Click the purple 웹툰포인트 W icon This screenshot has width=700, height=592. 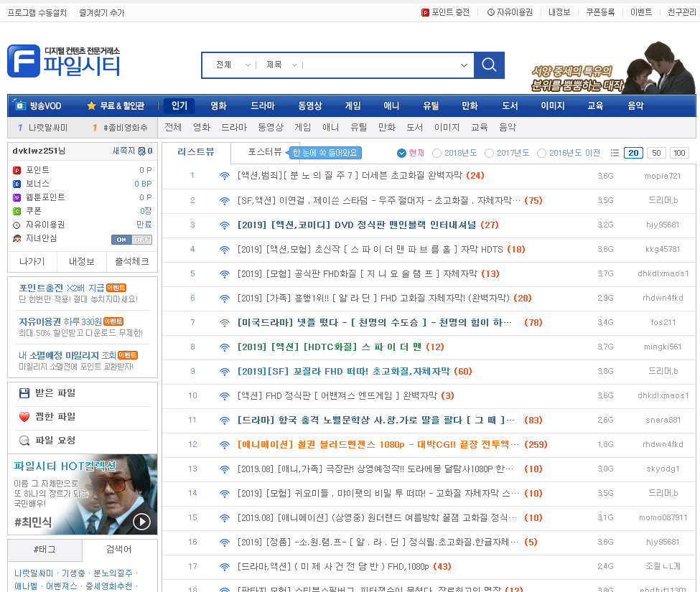17,197
